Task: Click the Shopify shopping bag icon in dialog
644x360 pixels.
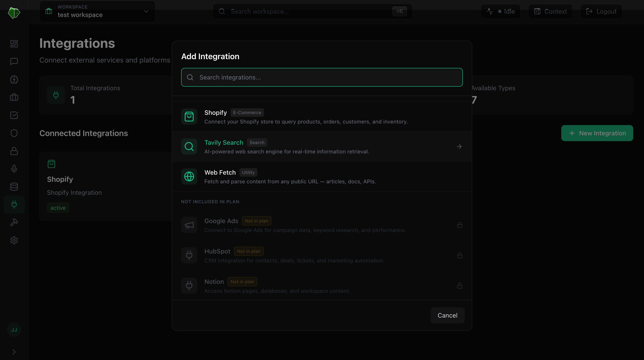Action: coord(189,117)
